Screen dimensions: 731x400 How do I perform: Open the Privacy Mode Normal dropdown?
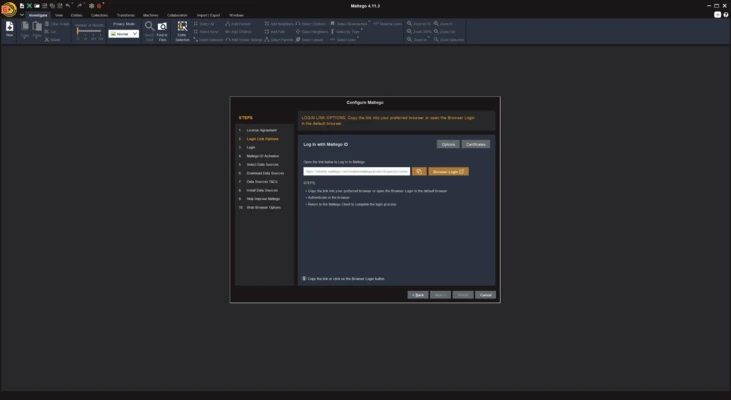point(124,34)
